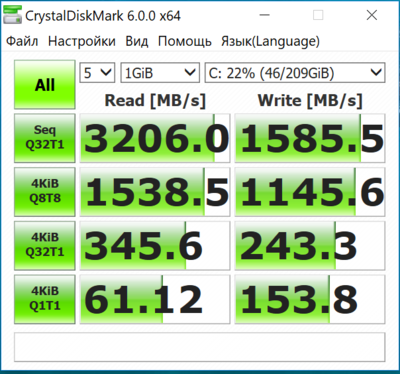Click the empty comment field at bottom
400x374 pixels.
point(199,347)
